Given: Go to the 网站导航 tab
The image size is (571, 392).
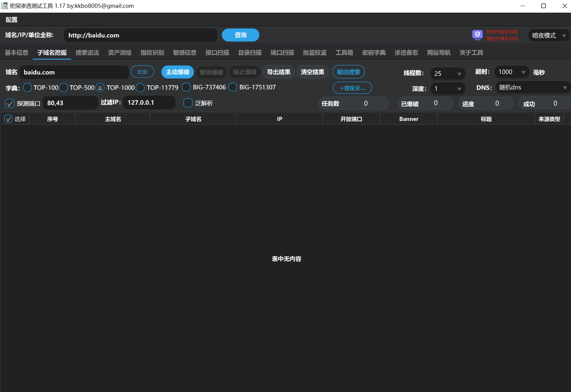Looking at the screenshot, I should (439, 53).
